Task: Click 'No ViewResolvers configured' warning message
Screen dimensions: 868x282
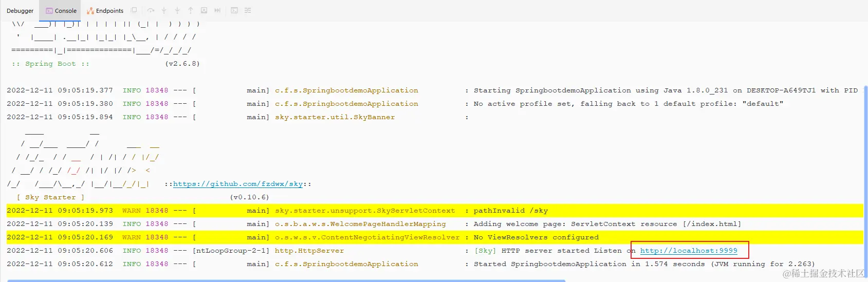Action: 536,237
